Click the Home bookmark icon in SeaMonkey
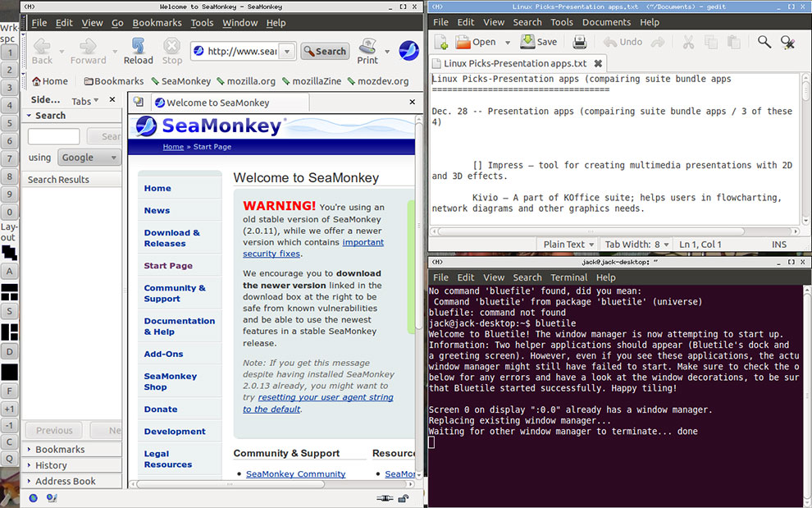Image resolution: width=812 pixels, height=508 pixels. click(x=36, y=81)
